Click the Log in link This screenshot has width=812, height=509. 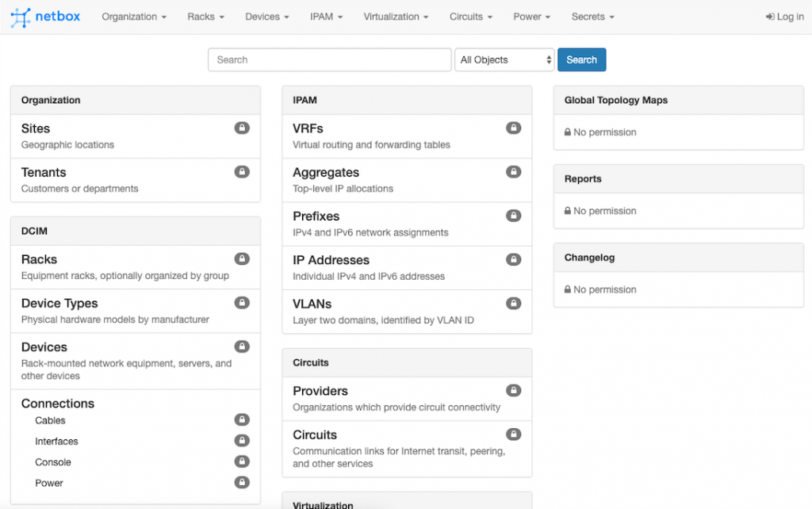click(x=784, y=17)
